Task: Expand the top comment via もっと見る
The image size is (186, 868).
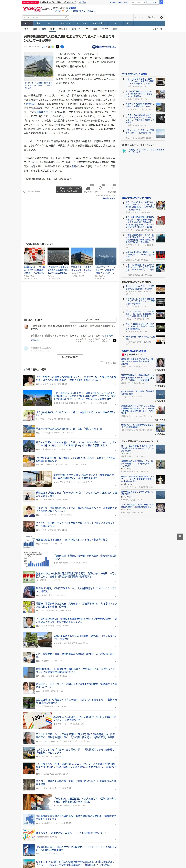Action: coord(107,336)
